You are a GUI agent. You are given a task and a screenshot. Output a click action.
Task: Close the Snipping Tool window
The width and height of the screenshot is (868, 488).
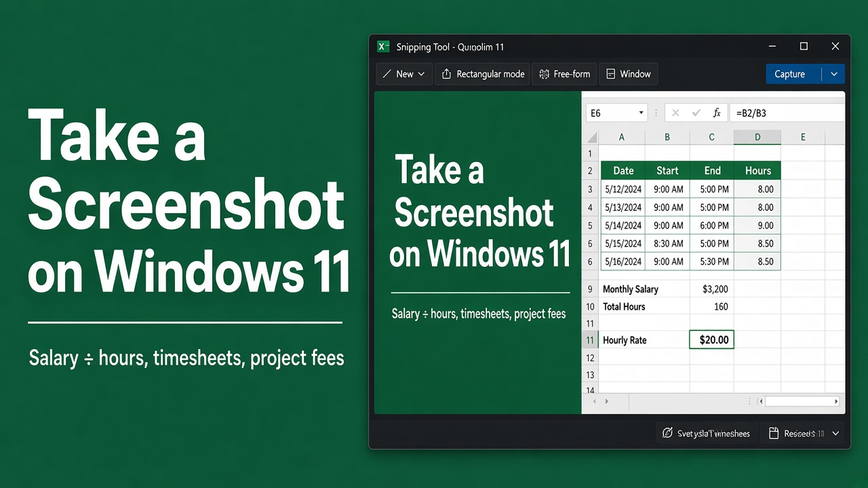click(835, 47)
